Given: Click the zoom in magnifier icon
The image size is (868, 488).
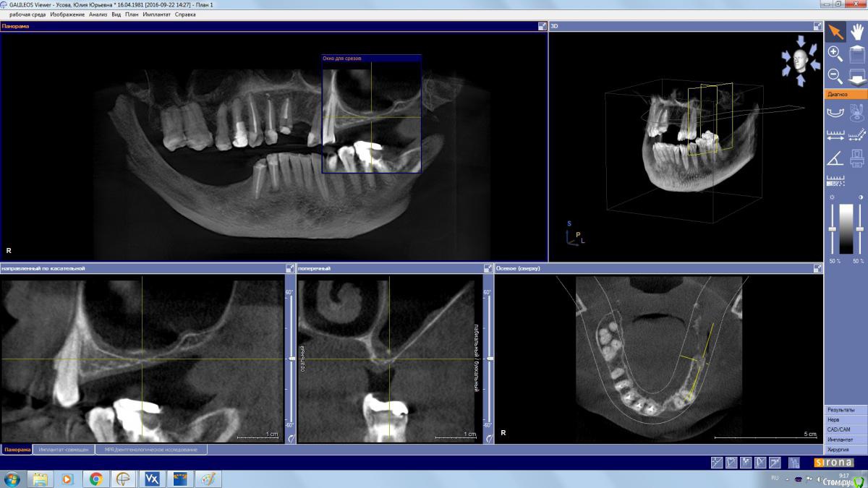Looking at the screenshot, I should click(835, 53).
